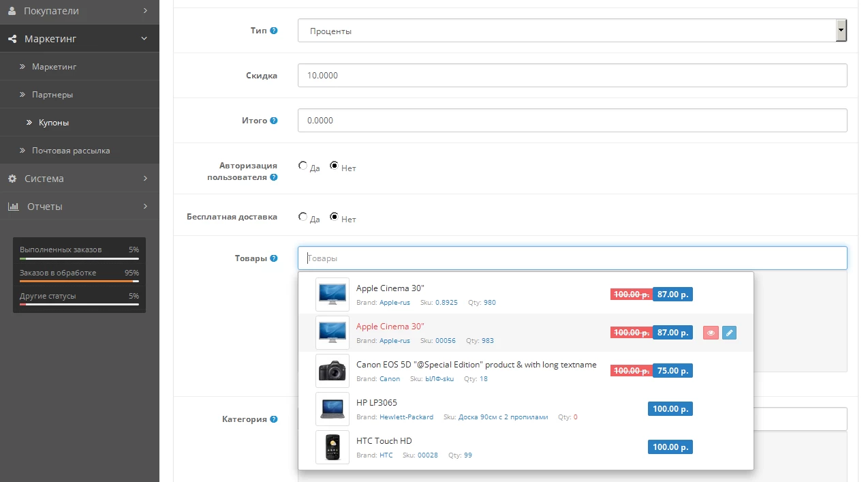Click double-arrow icon beside Почтовая рассылка
The height and width of the screenshot is (482, 868).
[x=22, y=151]
